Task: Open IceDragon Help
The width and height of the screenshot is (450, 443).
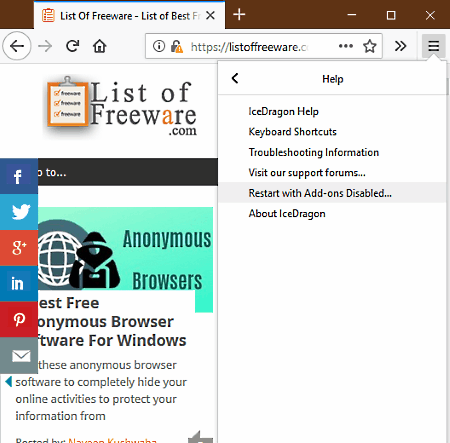Action: [x=332, y=111]
